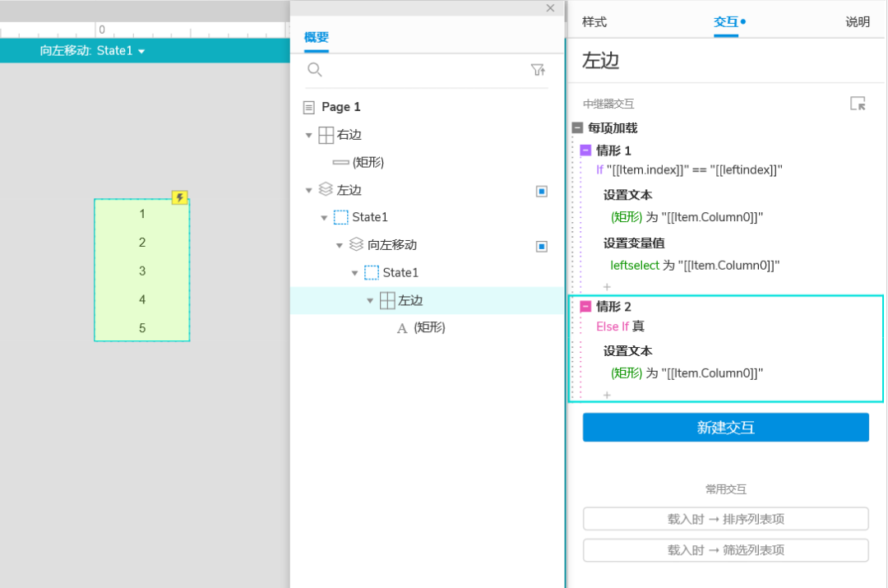
Task: Select the 向左移动 row label in outline
Action: pyautogui.click(x=392, y=245)
